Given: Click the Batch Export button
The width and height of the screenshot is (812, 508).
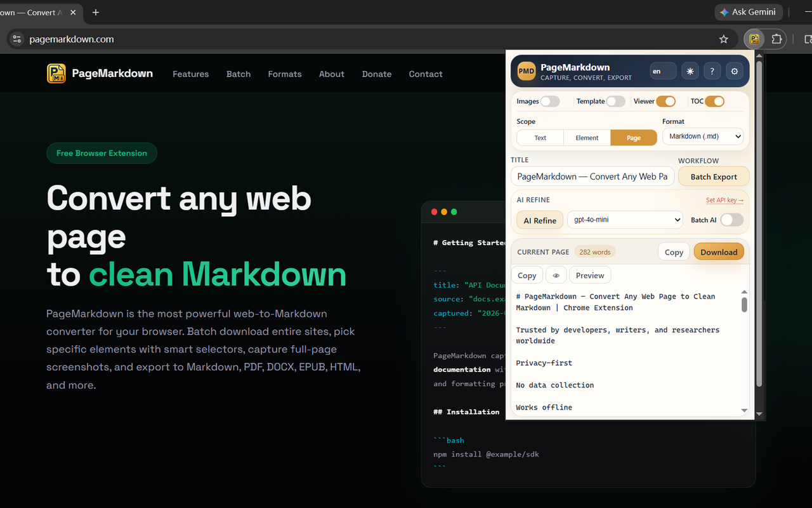Looking at the screenshot, I should click(714, 177).
